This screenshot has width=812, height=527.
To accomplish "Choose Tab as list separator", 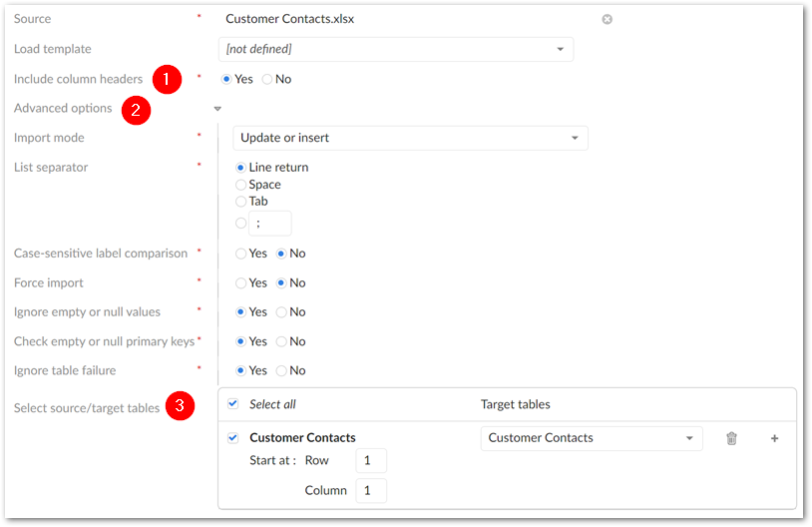I will [241, 201].
